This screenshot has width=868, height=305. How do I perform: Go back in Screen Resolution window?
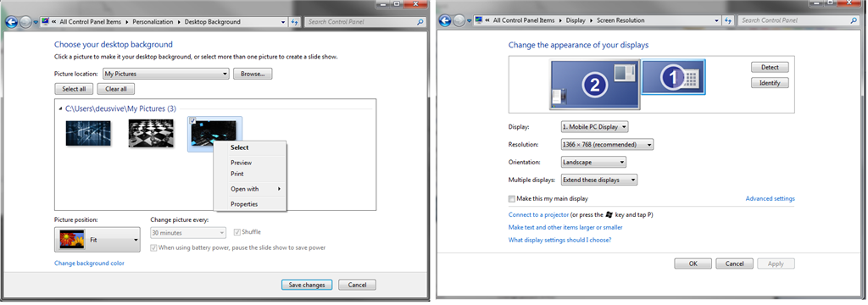445,20
